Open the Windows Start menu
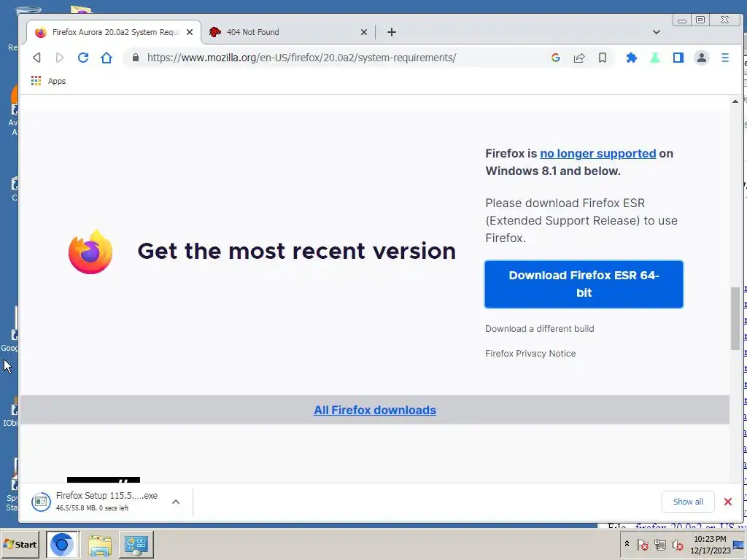The height and width of the screenshot is (560, 747). [20, 544]
